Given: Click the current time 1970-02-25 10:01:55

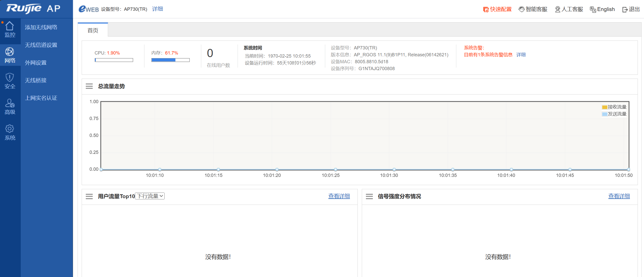Looking at the screenshot, I should coord(289,56).
